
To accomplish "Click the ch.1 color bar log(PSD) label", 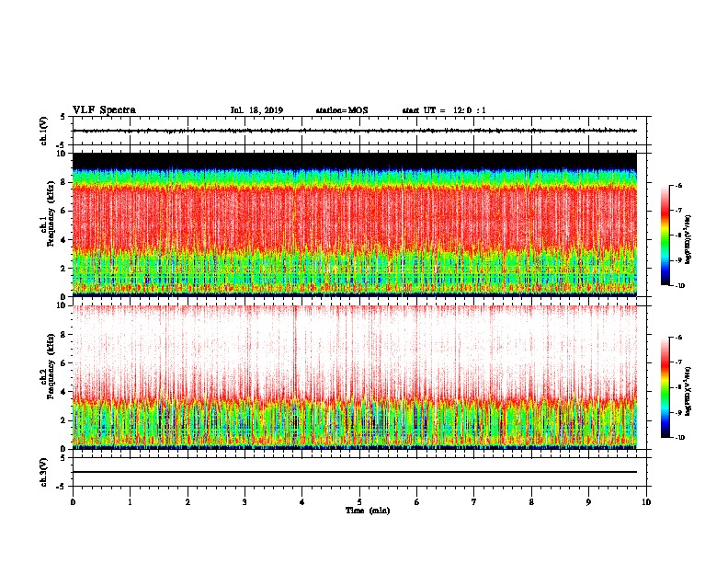I will click(688, 239).
